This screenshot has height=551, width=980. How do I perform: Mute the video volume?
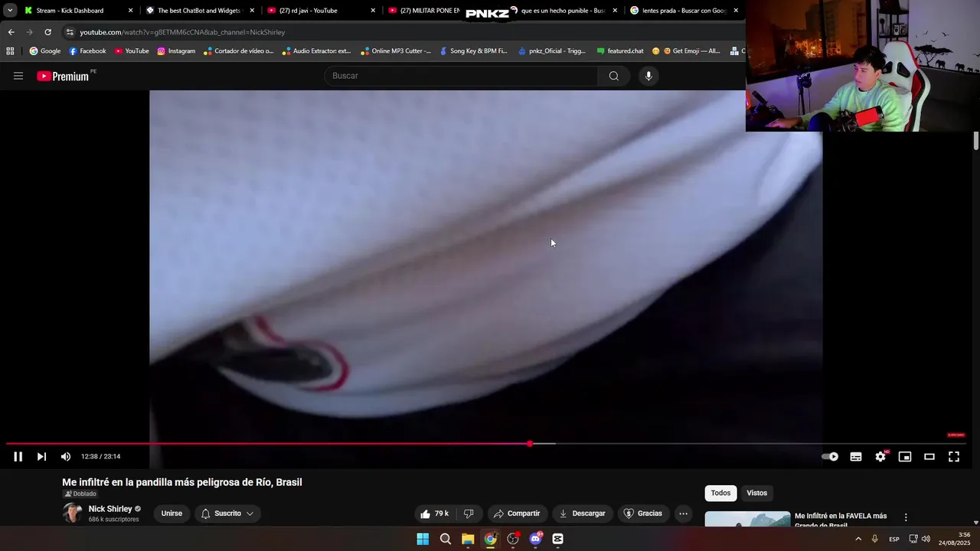66,457
